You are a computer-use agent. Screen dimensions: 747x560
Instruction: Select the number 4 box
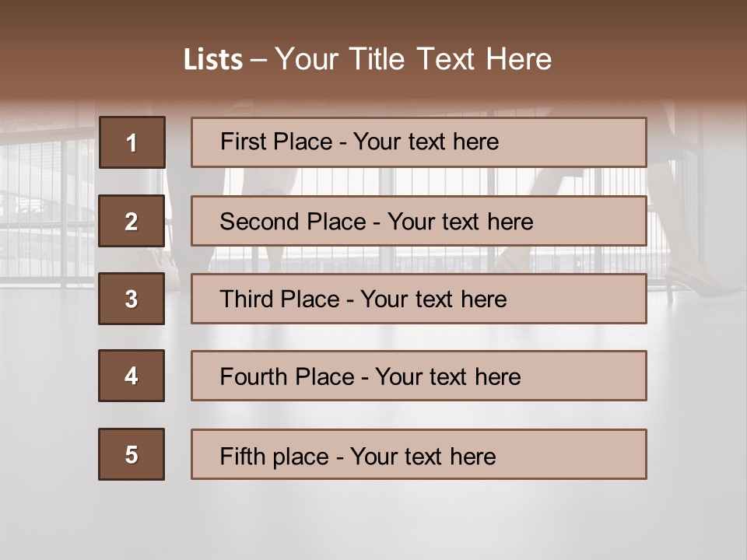click(132, 376)
